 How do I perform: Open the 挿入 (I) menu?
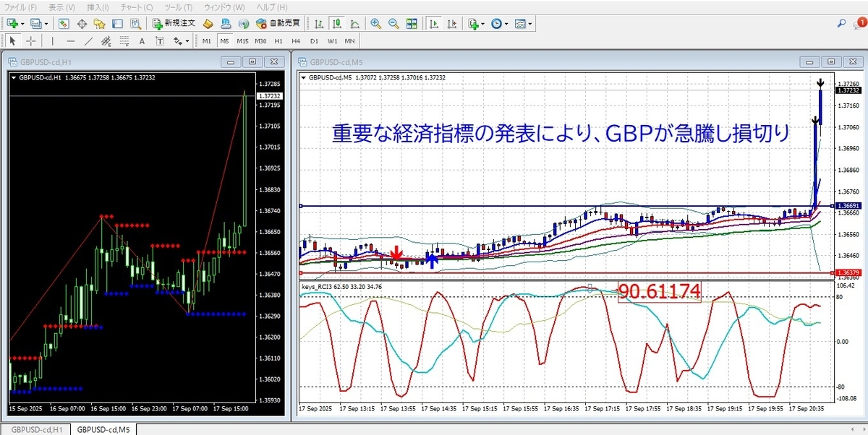[98, 7]
